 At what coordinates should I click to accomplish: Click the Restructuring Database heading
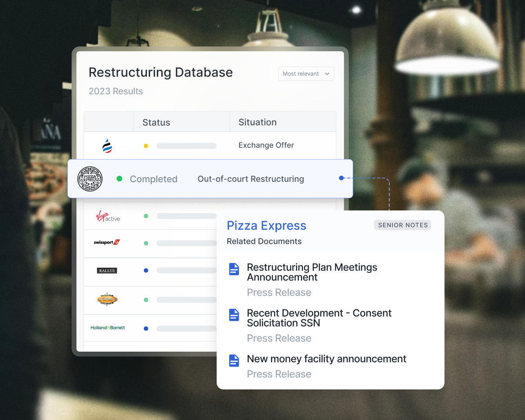click(161, 72)
